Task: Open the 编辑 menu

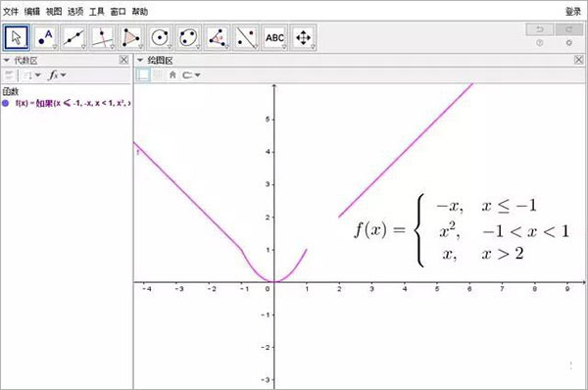Action: (x=32, y=12)
